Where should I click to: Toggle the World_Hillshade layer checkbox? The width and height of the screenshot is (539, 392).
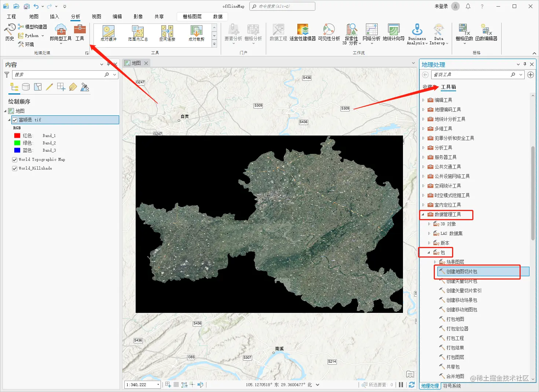click(15, 169)
